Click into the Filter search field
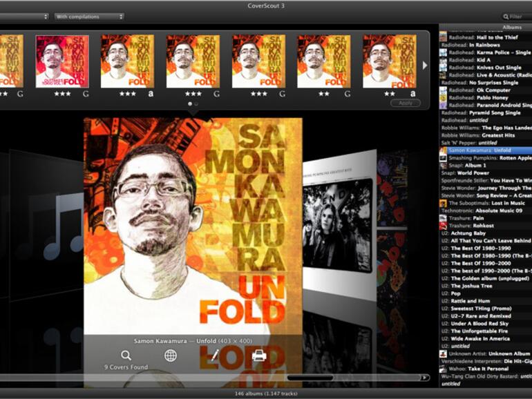The height and width of the screenshot is (399, 532). [x=516, y=17]
